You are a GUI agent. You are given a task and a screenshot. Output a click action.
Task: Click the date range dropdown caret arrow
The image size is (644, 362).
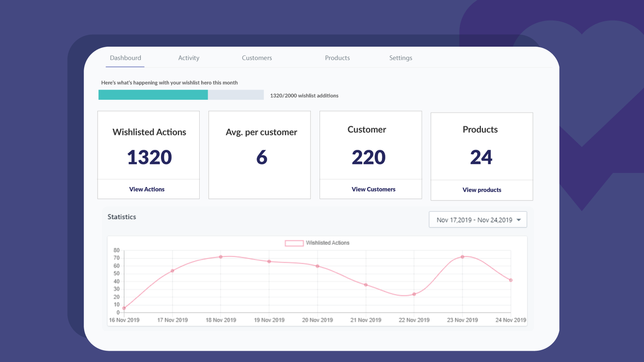tap(519, 220)
